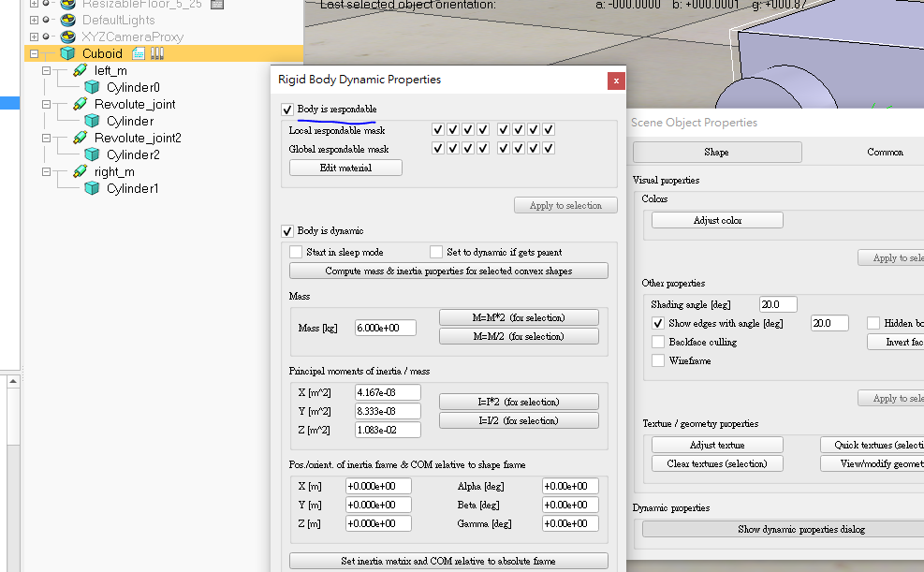Enable Start in sleep mode

pos(296,252)
